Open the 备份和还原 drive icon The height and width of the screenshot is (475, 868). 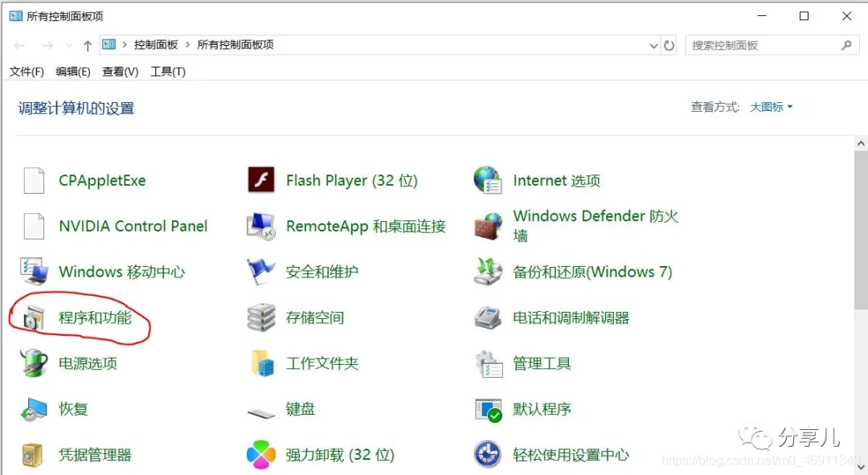(x=488, y=272)
